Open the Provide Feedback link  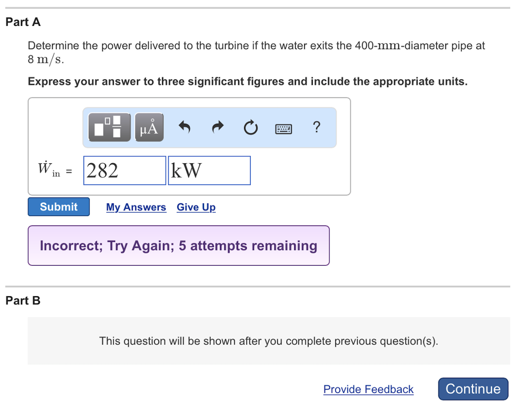[368, 390]
